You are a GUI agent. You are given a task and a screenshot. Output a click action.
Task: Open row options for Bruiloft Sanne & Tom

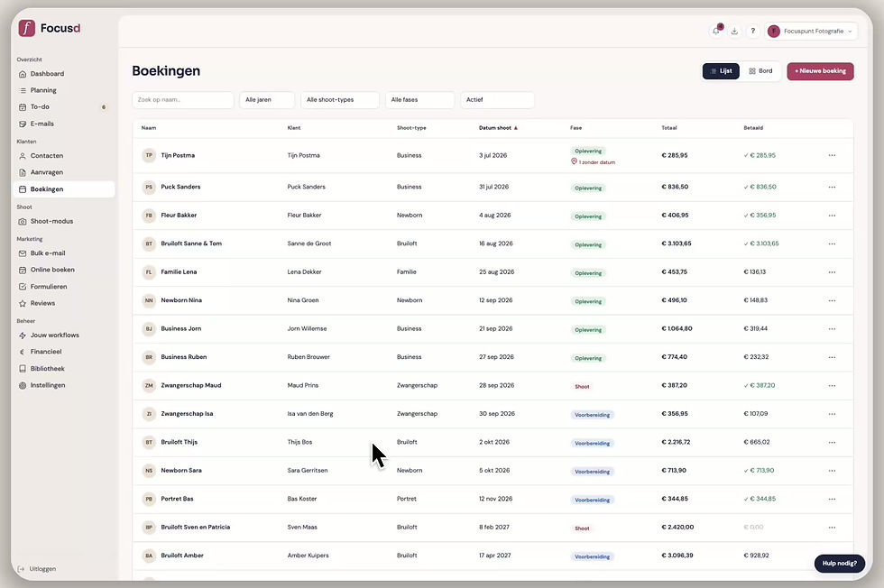pyautogui.click(x=832, y=243)
